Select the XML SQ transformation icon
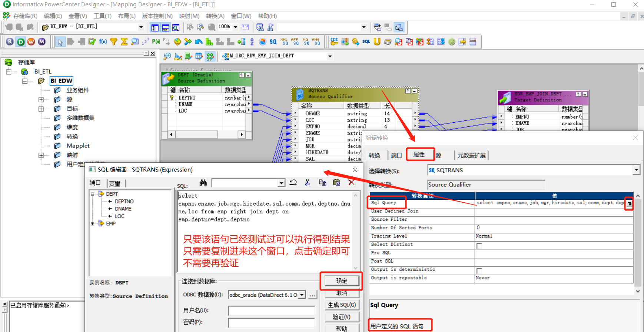 [284, 42]
